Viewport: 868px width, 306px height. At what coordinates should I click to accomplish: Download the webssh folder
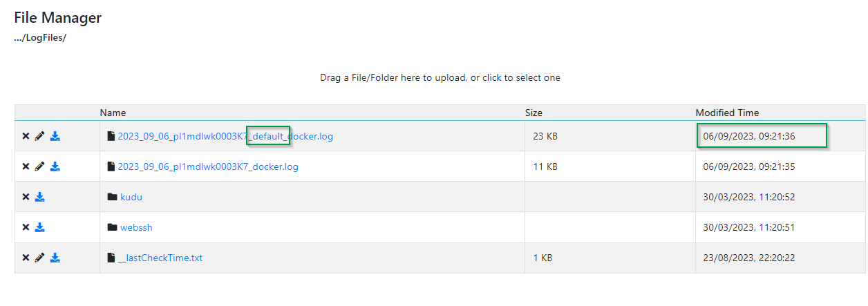40,227
